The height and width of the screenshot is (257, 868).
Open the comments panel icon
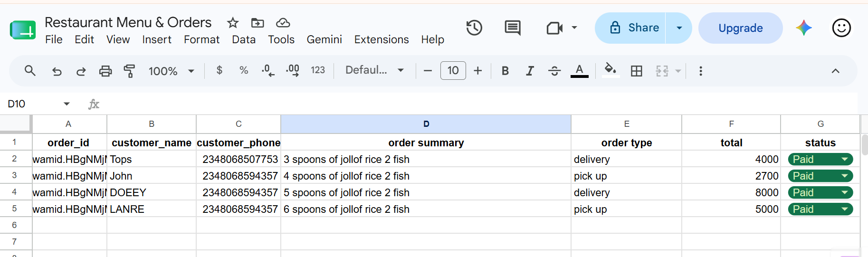(512, 28)
